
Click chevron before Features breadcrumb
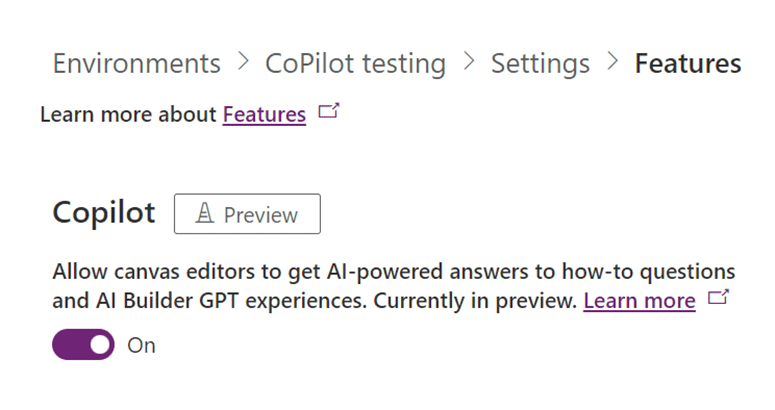612,64
